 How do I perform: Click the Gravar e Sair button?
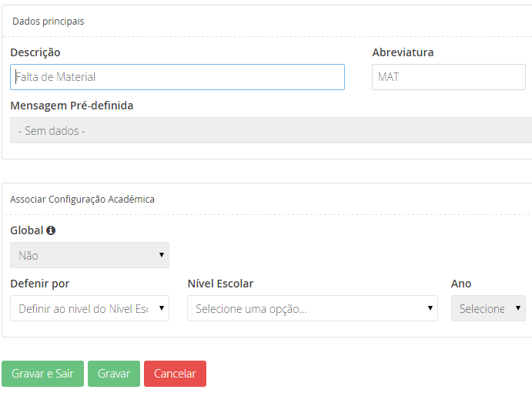tap(43, 374)
